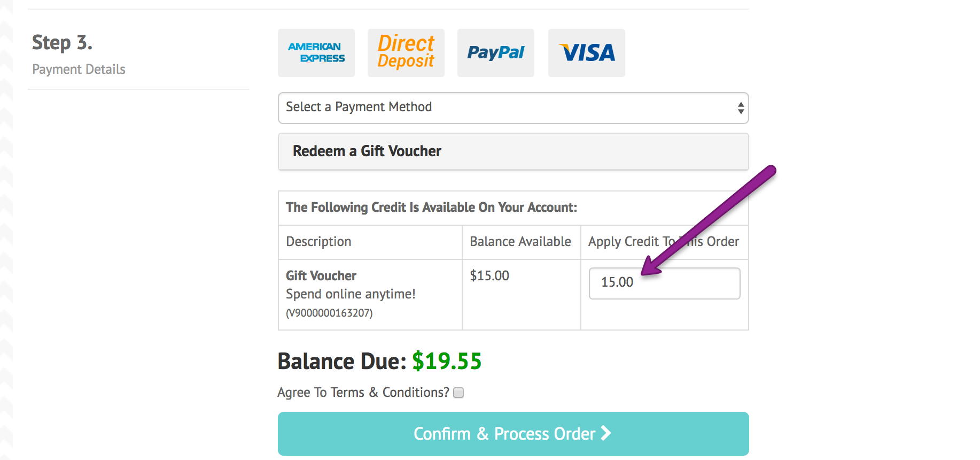980x460 pixels.
Task: Click the payment method dropdown arrows
Action: 741,108
